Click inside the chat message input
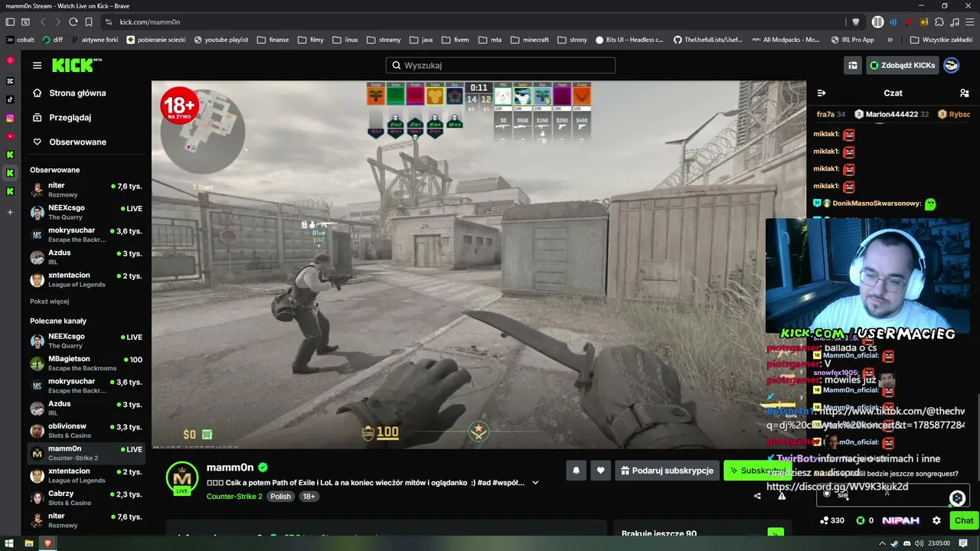 pos(893,495)
